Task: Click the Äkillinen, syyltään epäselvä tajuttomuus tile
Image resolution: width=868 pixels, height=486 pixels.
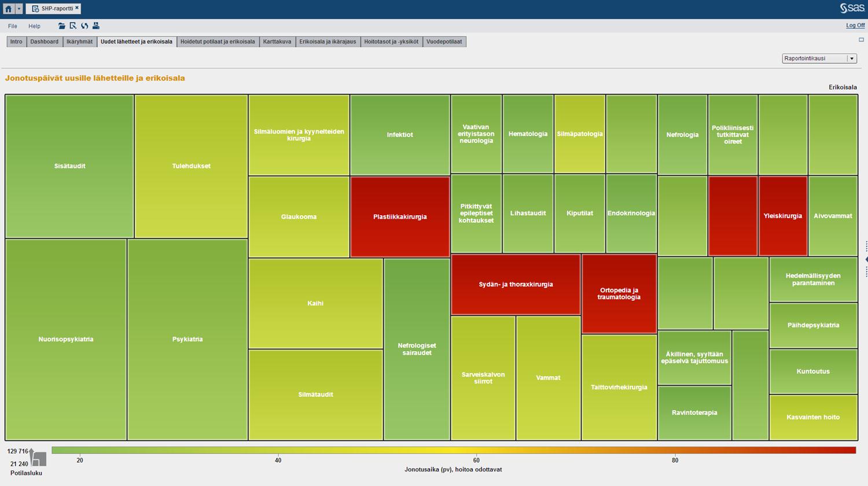Action: click(694, 358)
